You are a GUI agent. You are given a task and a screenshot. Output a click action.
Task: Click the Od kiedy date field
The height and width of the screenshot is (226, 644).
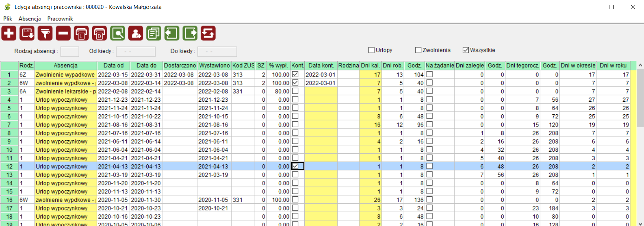[x=136, y=52]
